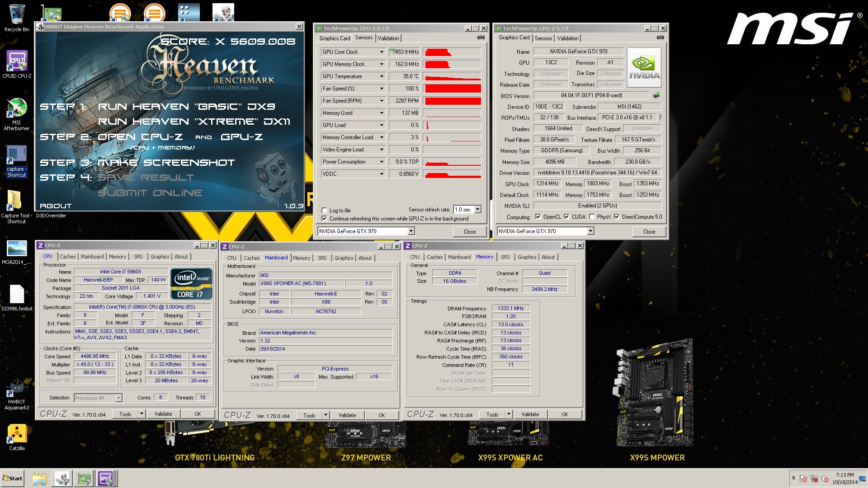Open Windows Explorer from the taskbar

point(39,479)
